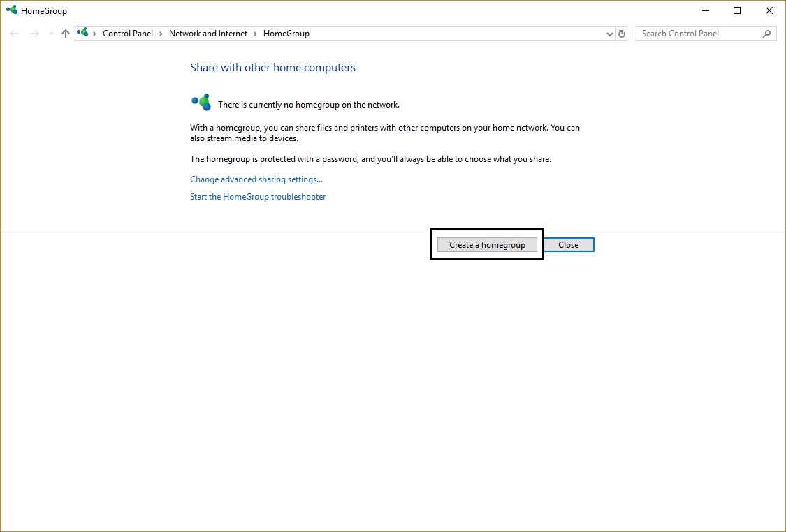The height and width of the screenshot is (532, 786).
Task: Select HomeGroup breadcrumb item
Action: point(286,34)
